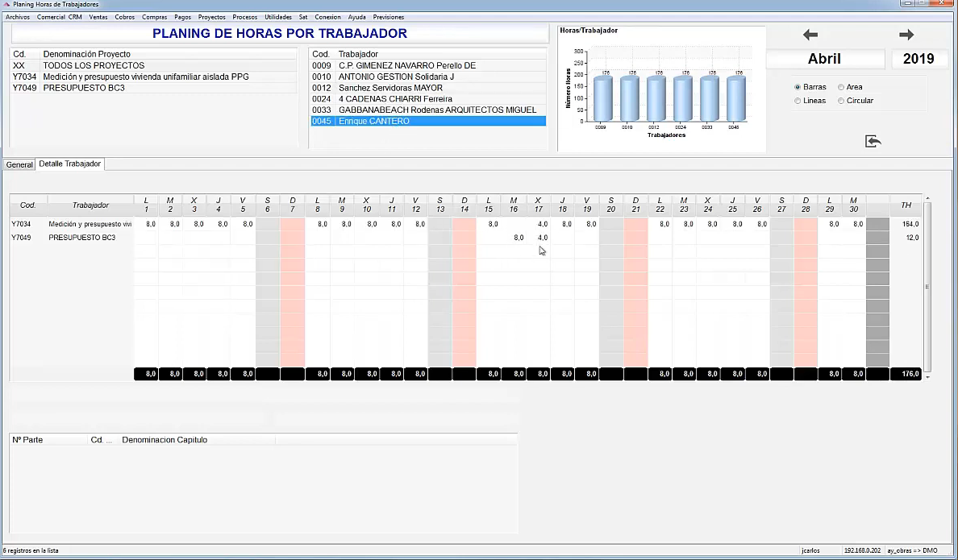Open the Proyectos menu
This screenshot has height=560, width=958.
(212, 17)
